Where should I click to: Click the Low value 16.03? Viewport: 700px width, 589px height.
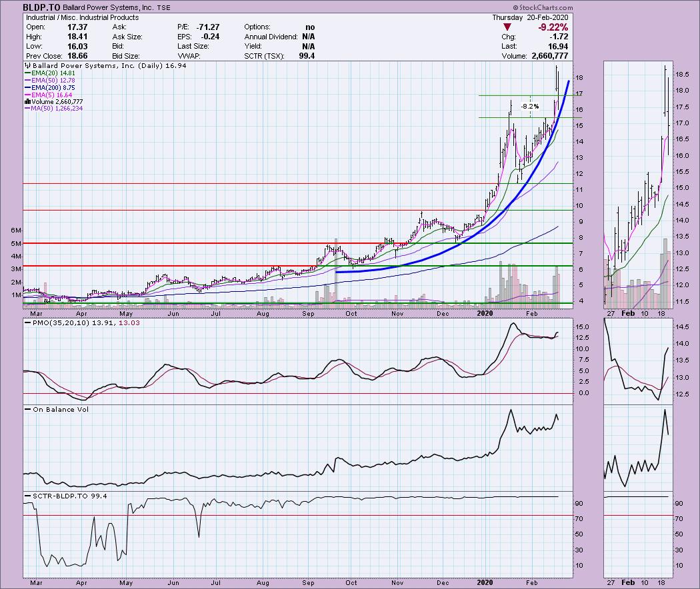[x=78, y=47]
